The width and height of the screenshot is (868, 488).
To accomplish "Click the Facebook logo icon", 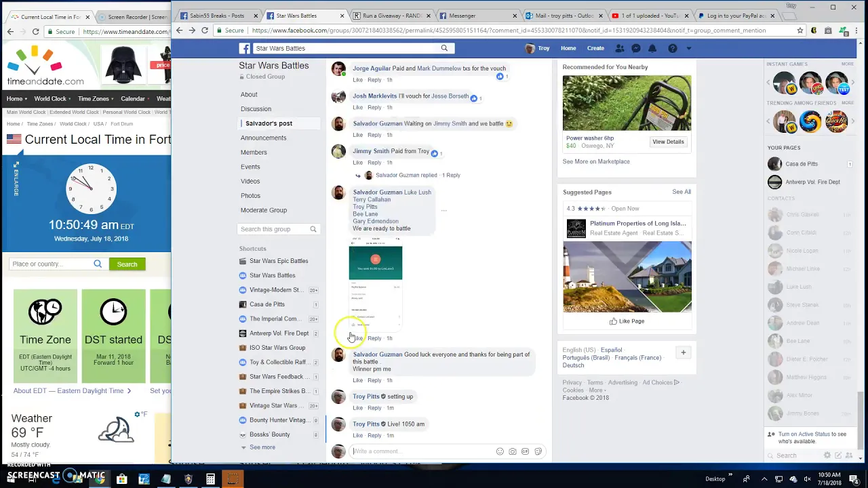I will click(x=245, y=48).
